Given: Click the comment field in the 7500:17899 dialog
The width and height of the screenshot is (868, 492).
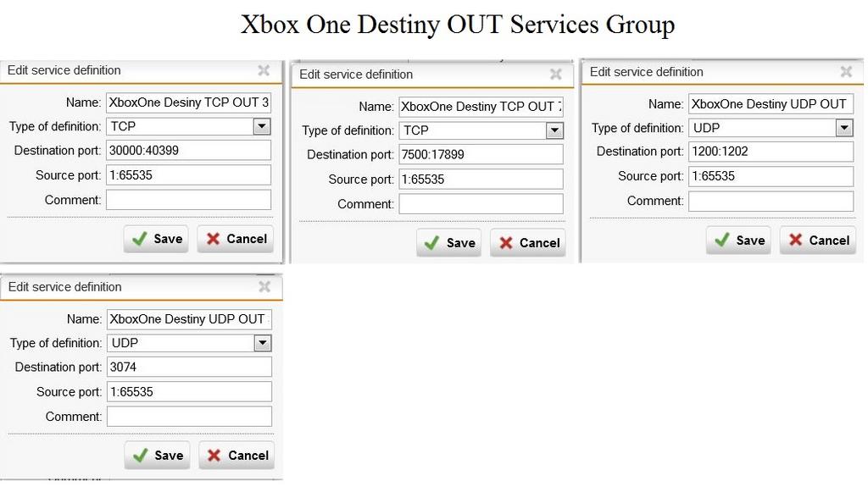Looking at the screenshot, I should coord(481,204).
